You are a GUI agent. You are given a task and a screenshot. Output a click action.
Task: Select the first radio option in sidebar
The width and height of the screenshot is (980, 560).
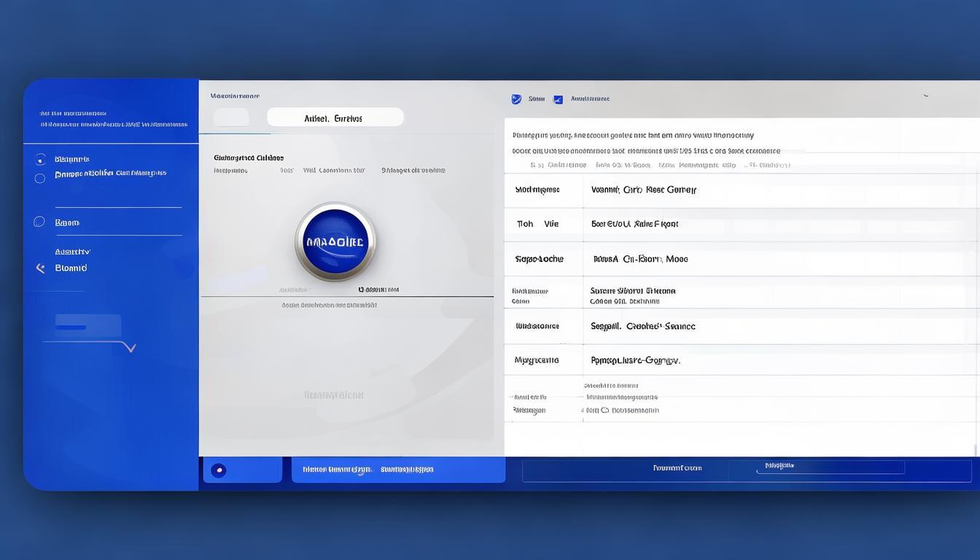click(x=40, y=159)
